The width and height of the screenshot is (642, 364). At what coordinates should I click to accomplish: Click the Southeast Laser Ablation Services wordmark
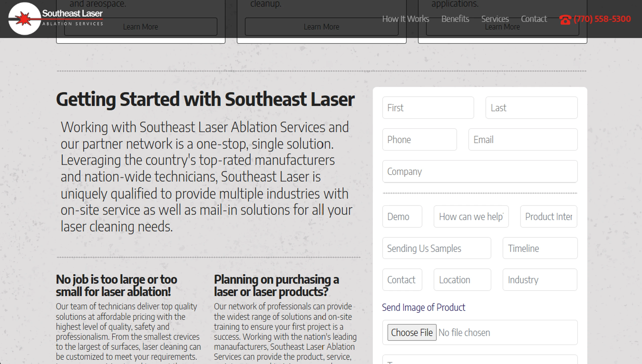(x=72, y=18)
